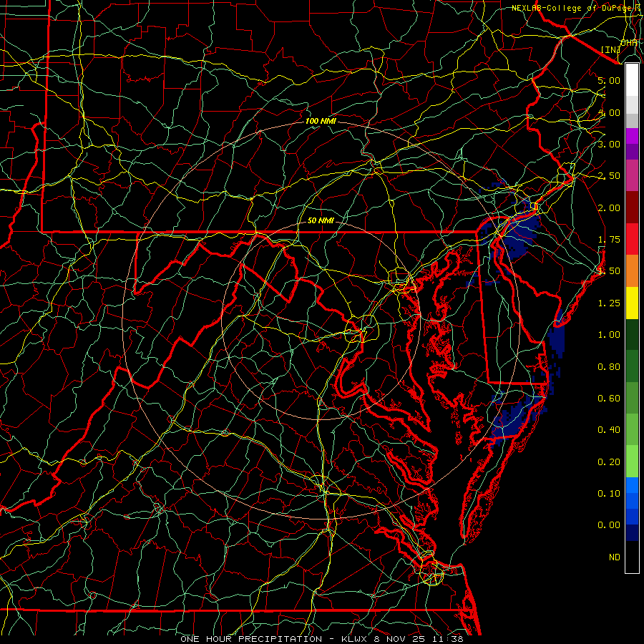The width and height of the screenshot is (644, 644).
Task: Click the bright red 1.75 legend swatch
Action: (x=632, y=239)
